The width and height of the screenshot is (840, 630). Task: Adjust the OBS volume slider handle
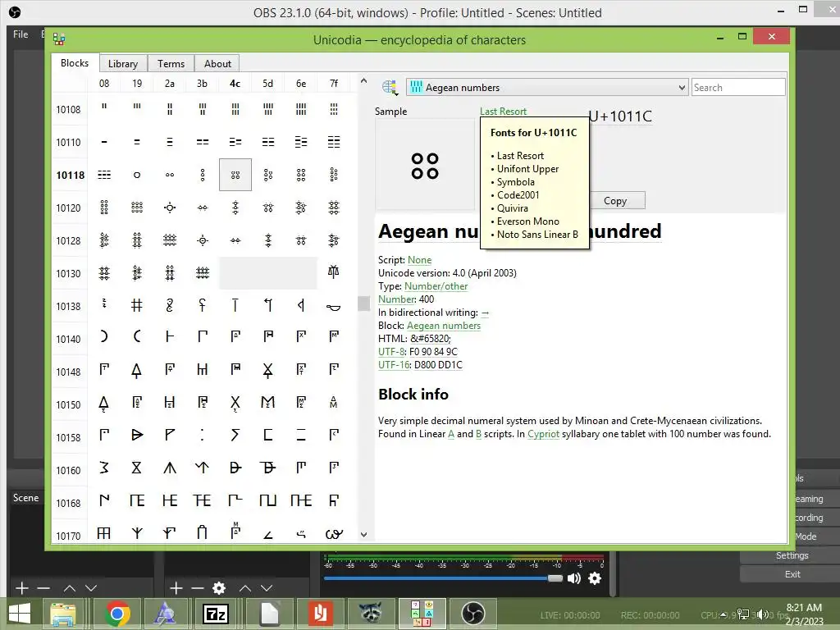[x=555, y=578]
